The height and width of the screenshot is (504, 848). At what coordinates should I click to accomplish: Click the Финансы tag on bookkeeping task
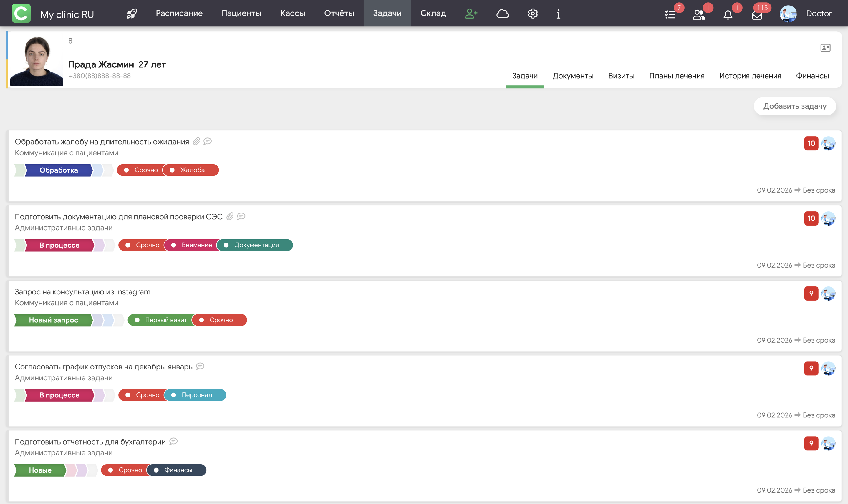(x=177, y=470)
